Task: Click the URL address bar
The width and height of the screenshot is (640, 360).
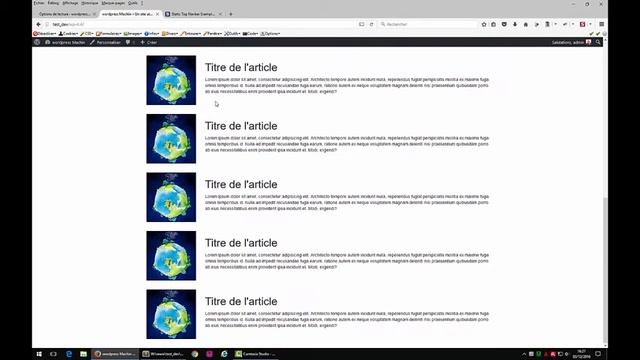Action: click(200, 24)
